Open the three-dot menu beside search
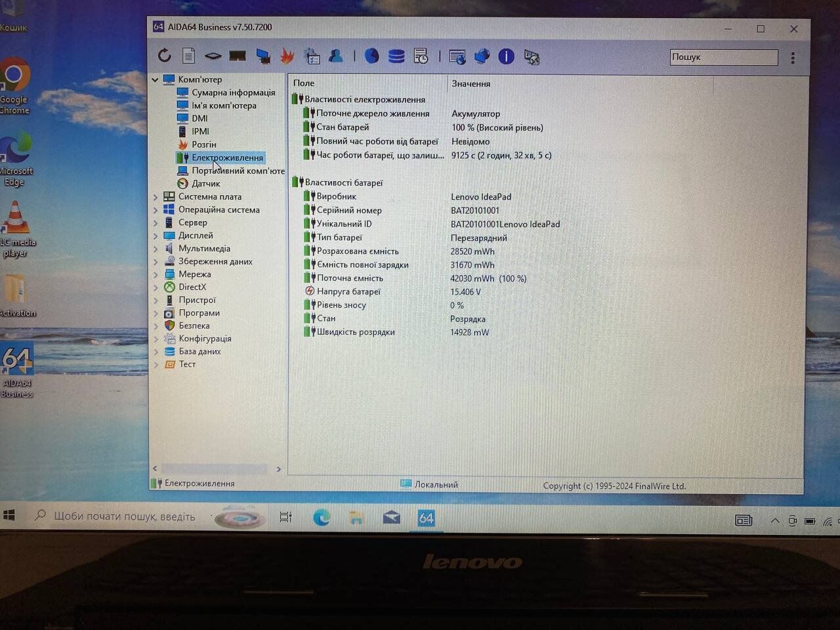Image resolution: width=840 pixels, height=630 pixels. tap(793, 58)
